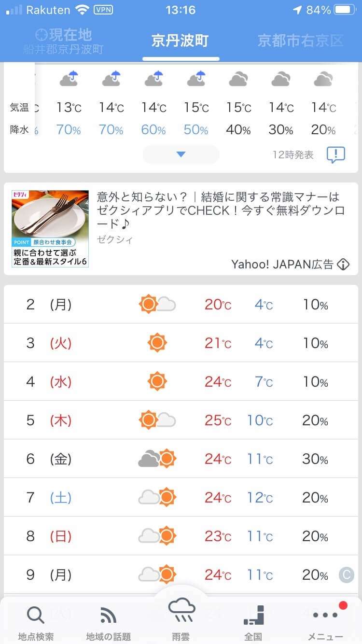The width and height of the screenshot is (362, 644).
Task: Tap the ad info icon beside Yahoo! JAPAN広告
Action: point(343,264)
